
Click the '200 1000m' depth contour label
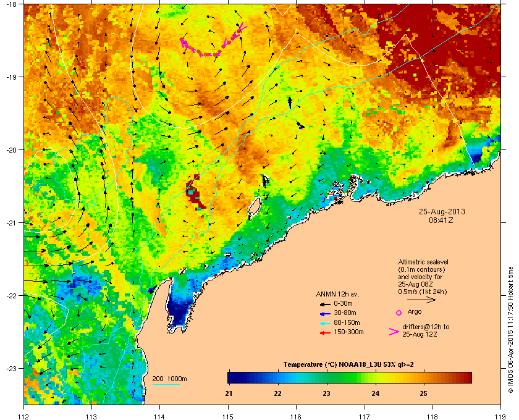point(169,379)
